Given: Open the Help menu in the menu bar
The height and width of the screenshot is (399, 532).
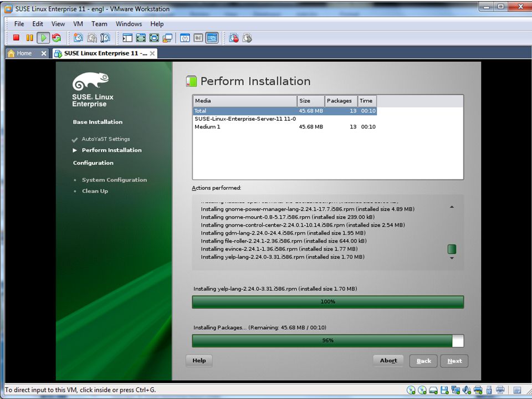Looking at the screenshot, I should click(x=157, y=24).
